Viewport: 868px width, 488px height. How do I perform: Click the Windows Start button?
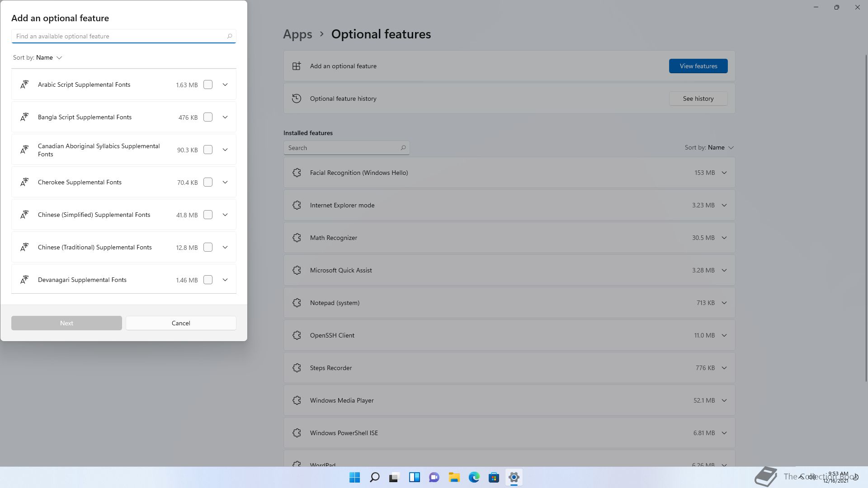[x=354, y=477]
